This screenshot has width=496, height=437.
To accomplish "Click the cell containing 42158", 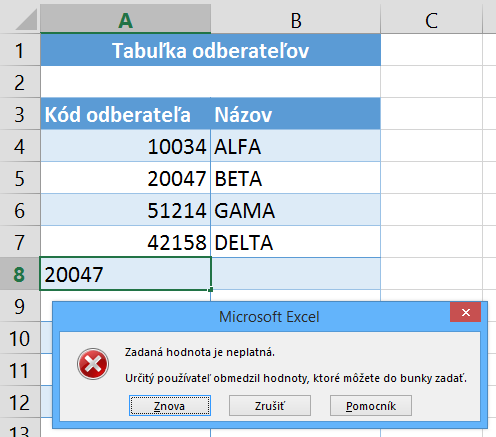I will point(125,242).
